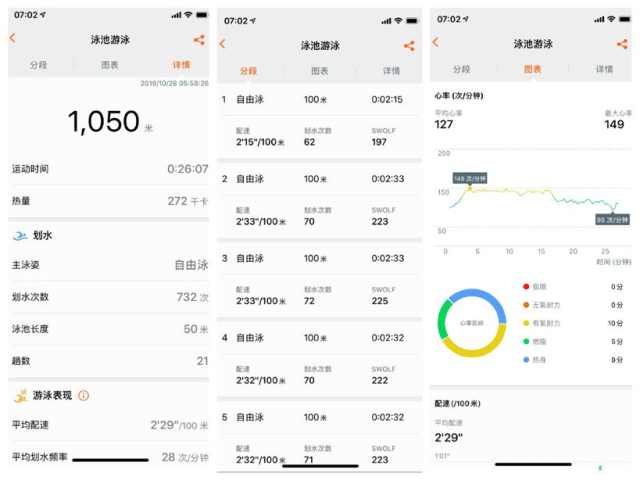Tap the red heart rate zone legend dot
The width and height of the screenshot is (640, 480).
click(x=526, y=287)
